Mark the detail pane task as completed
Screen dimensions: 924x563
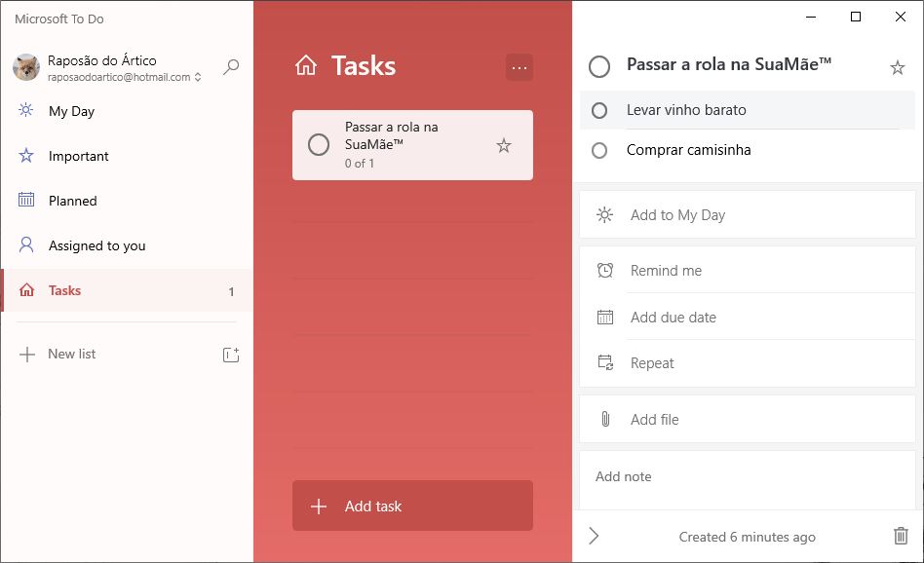tap(599, 66)
